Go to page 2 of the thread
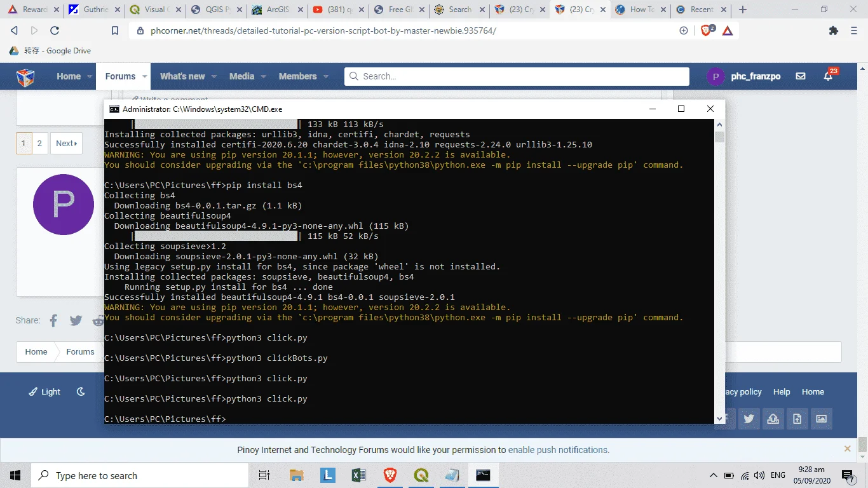 click(x=39, y=144)
